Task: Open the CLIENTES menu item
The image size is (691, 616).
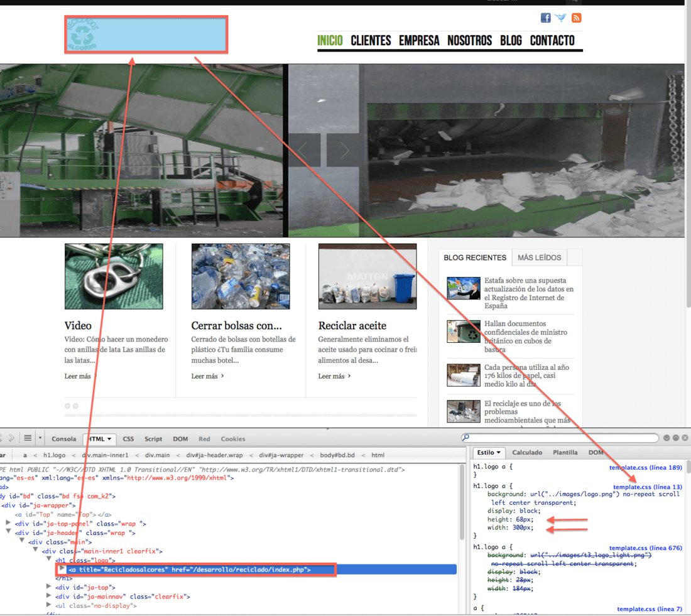Action: tap(371, 41)
